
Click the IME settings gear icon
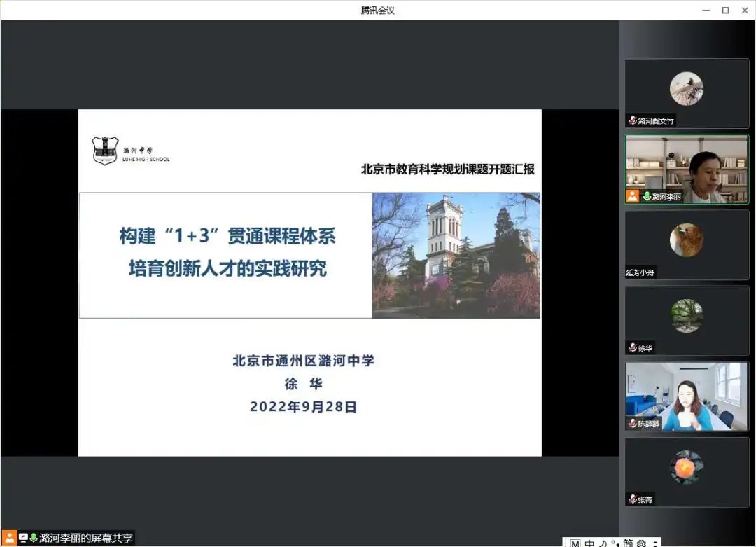click(641, 543)
